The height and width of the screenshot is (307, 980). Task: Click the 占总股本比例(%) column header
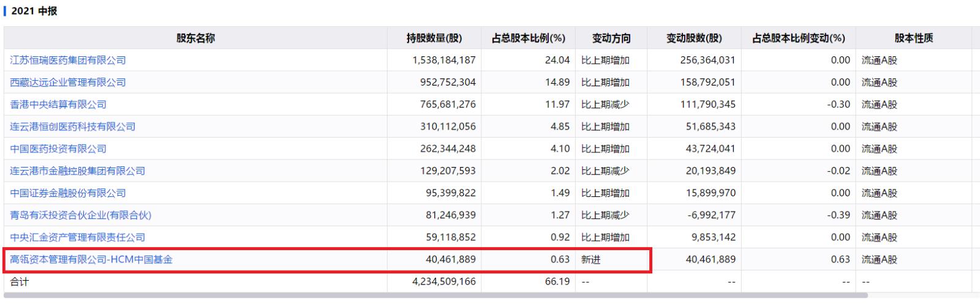tap(529, 38)
